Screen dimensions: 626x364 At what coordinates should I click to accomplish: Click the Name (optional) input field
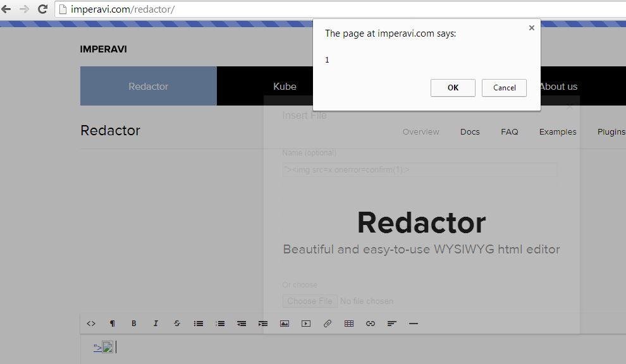click(420, 169)
